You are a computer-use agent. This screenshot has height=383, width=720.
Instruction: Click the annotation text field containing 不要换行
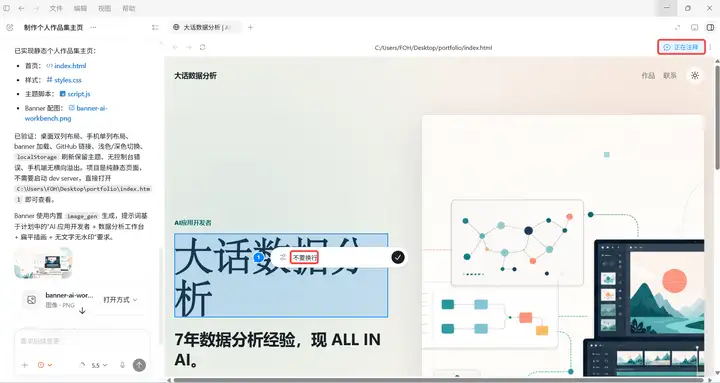click(x=340, y=258)
